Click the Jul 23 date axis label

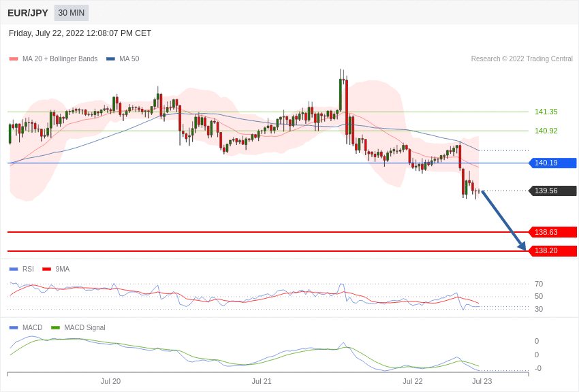coord(482,381)
